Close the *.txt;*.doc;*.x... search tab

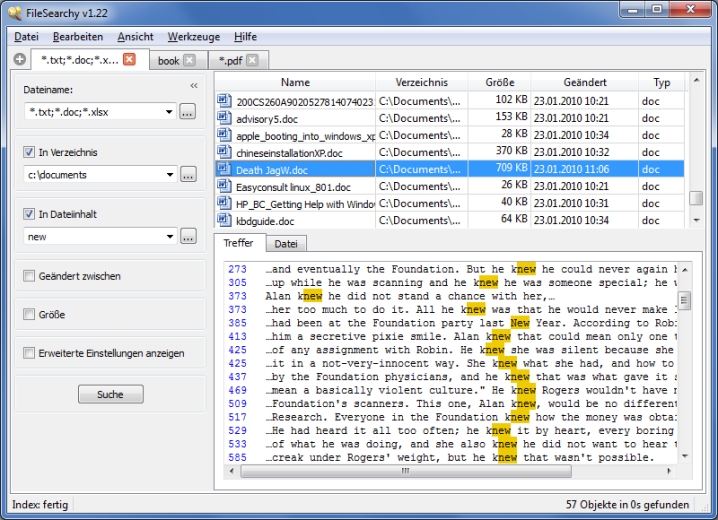pyautogui.click(x=129, y=60)
